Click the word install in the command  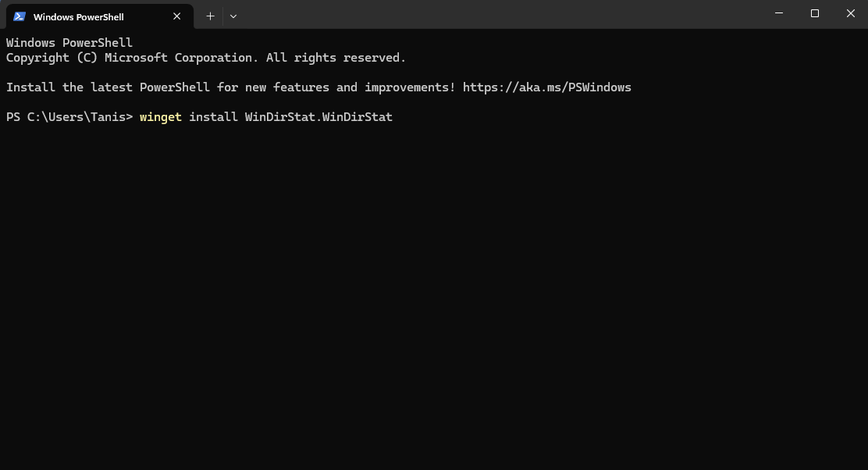point(213,117)
